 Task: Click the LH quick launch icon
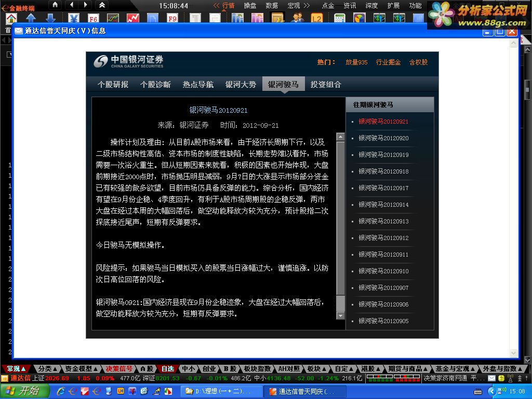[x=120, y=391]
